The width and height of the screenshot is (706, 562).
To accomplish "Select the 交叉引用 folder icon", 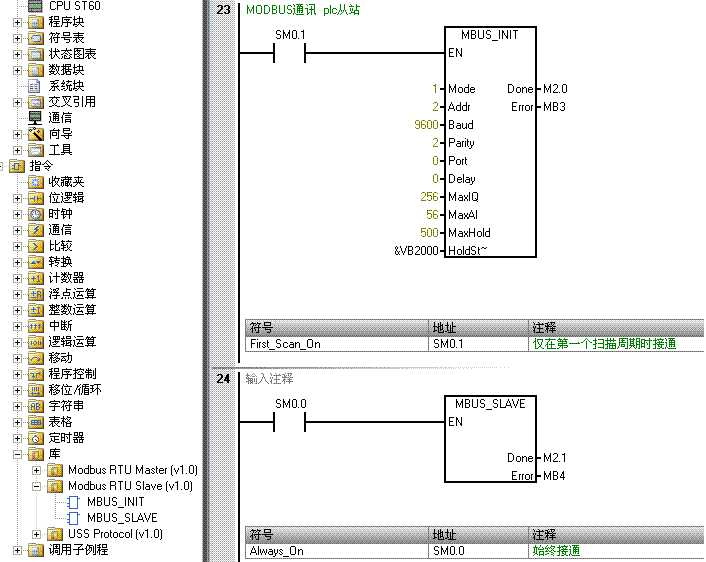I will point(36,102).
